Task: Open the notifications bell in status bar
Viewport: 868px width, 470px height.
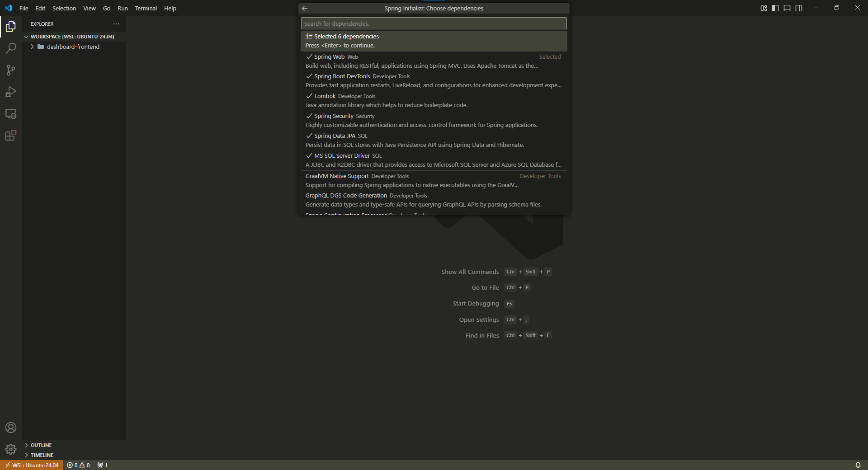Action: 858,465
